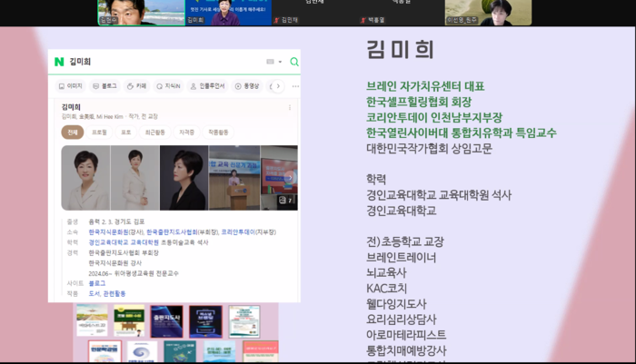
Task: Select the 동영상 search category
Action: tap(247, 86)
